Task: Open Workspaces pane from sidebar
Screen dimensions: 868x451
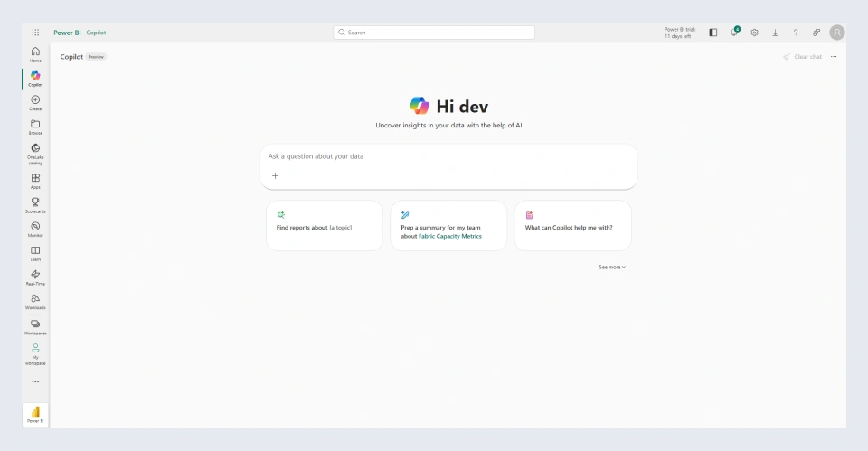Action: 35,325
